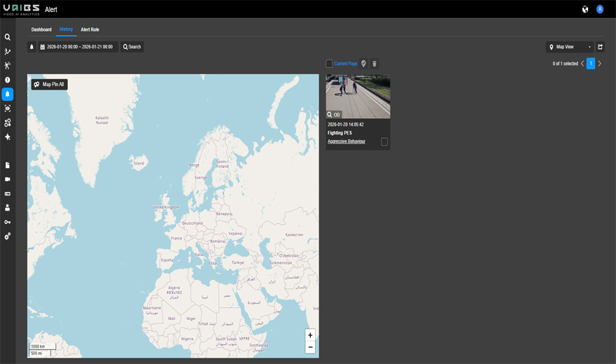The width and height of the screenshot is (616, 364).
Task: Open the face recognition scan icon in the sidebar
Action: (8, 108)
